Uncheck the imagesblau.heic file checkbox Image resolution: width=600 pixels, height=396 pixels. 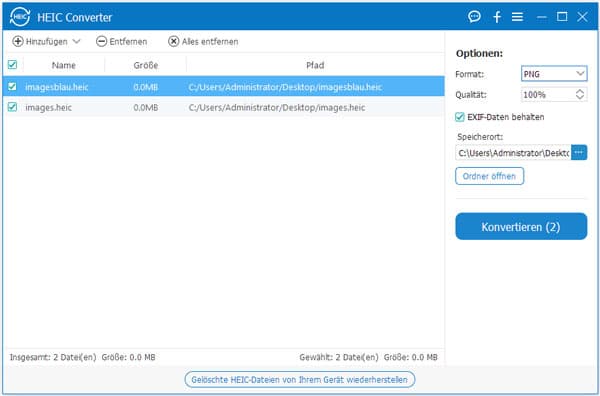click(x=12, y=86)
